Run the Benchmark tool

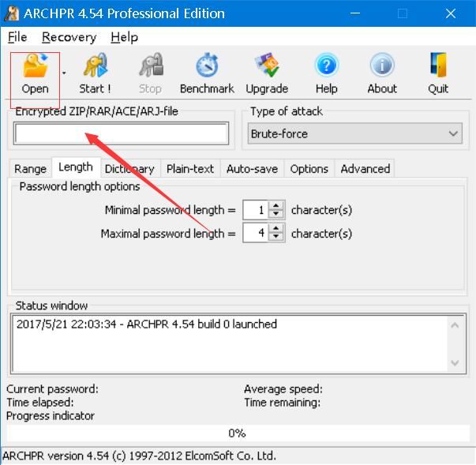[207, 73]
